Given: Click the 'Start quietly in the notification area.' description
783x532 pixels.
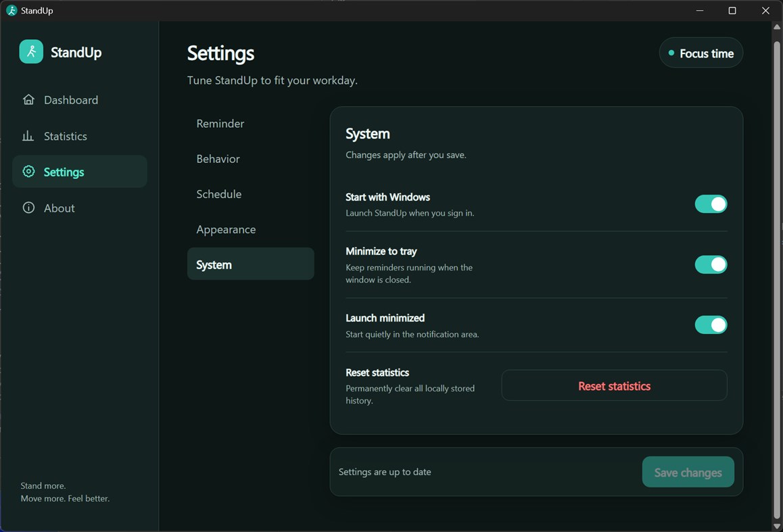Looking at the screenshot, I should (x=412, y=335).
